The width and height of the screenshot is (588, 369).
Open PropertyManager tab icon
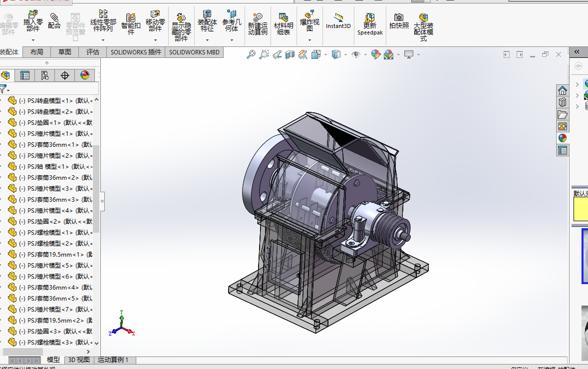point(25,75)
